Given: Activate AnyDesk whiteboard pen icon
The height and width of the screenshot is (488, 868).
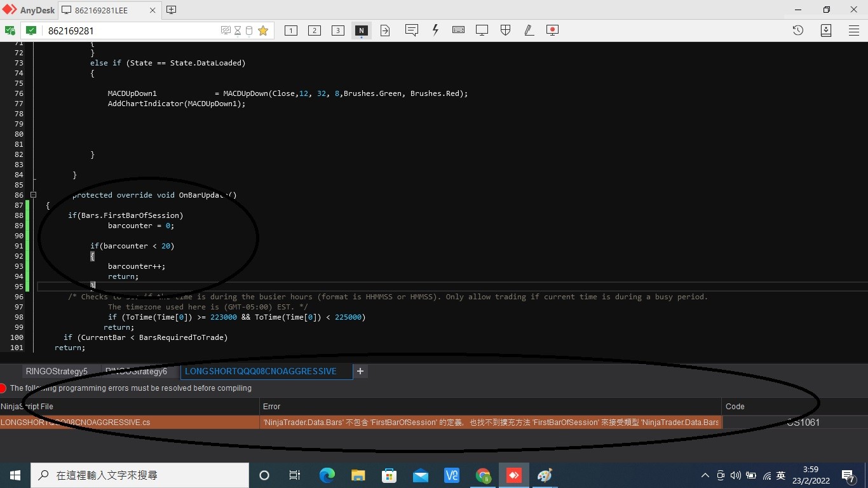Looking at the screenshot, I should click(529, 30).
